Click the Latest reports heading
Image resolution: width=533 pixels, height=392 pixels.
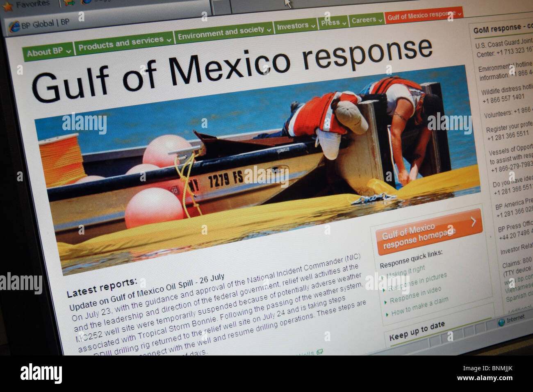click(101, 288)
